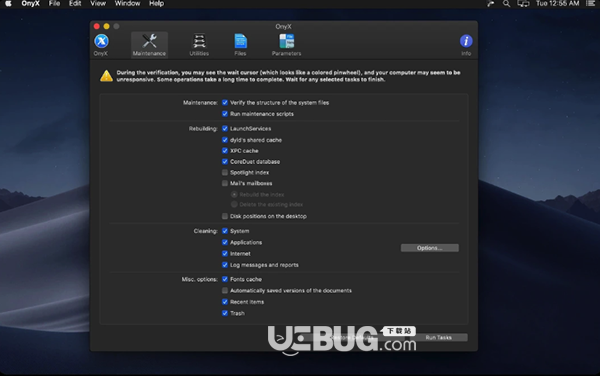Screen dimensions: 600x376
Task: Open the OnyX application menu
Action: (30, 4)
